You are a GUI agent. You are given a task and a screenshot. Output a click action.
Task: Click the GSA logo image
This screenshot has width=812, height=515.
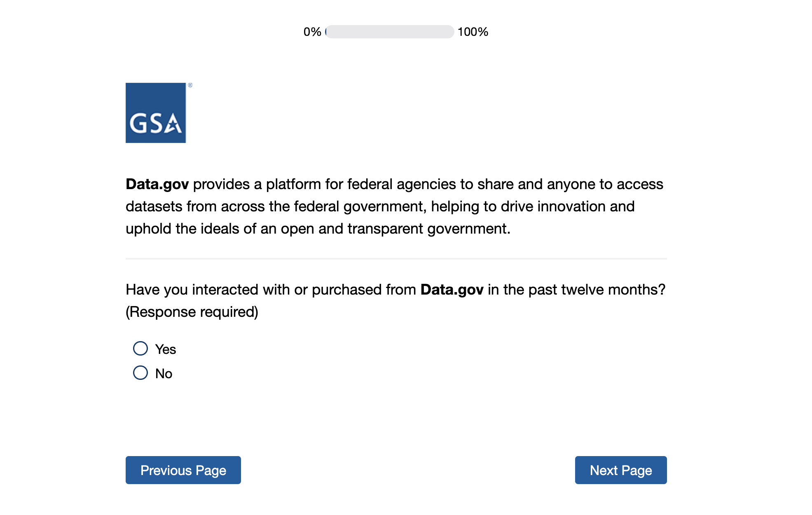[x=156, y=113]
